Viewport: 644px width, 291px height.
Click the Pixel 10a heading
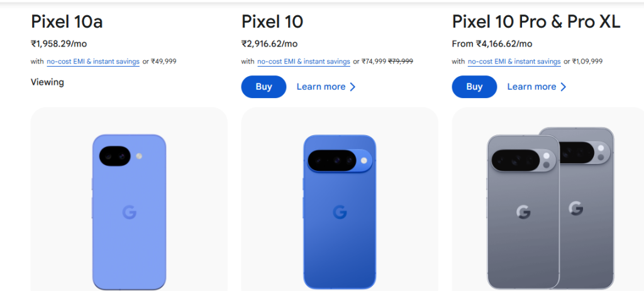[x=67, y=22]
